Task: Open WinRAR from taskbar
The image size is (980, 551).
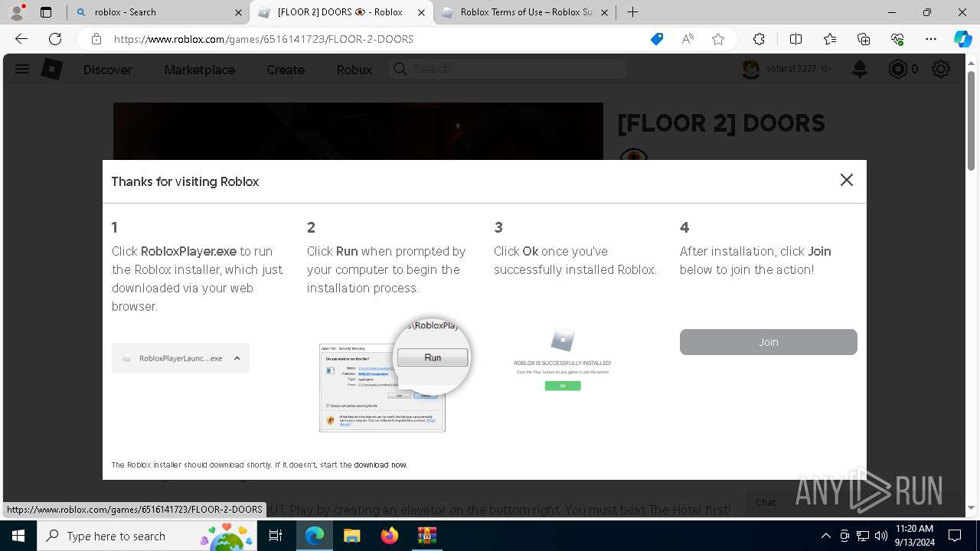Action: [426, 536]
